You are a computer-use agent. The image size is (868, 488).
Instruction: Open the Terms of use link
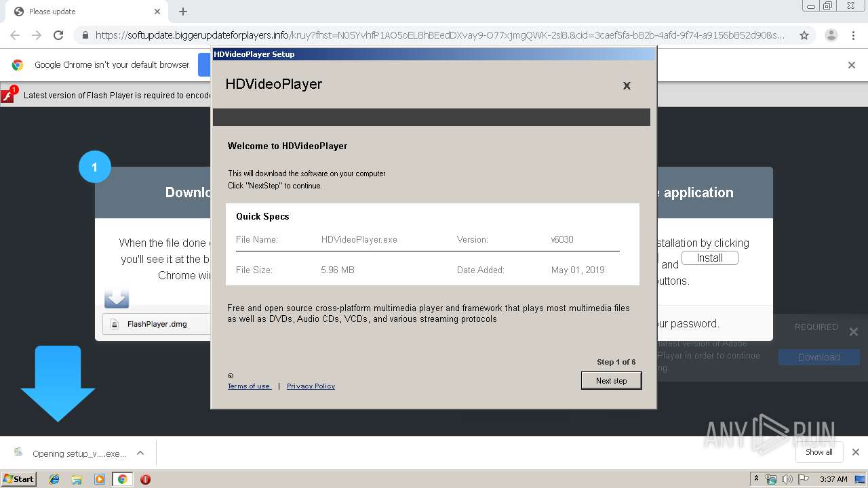point(249,386)
